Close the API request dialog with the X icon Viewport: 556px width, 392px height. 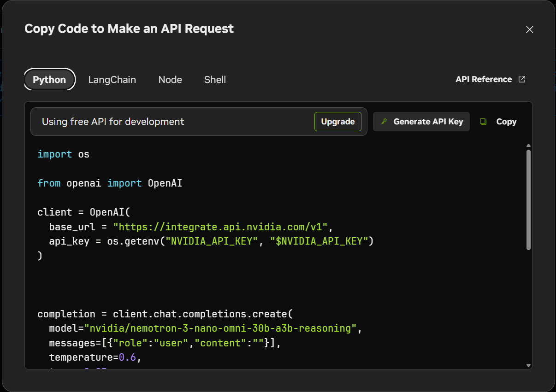pos(530,29)
